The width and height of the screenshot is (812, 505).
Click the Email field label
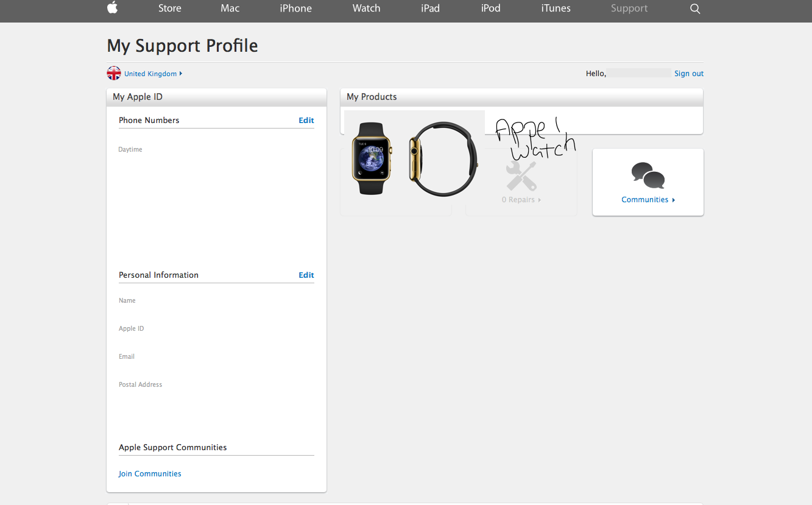point(127,356)
